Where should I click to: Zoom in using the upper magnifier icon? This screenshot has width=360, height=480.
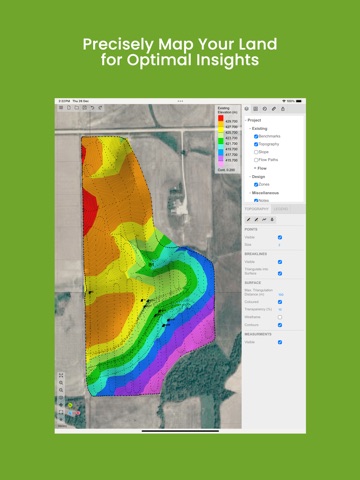pyautogui.click(x=61, y=383)
